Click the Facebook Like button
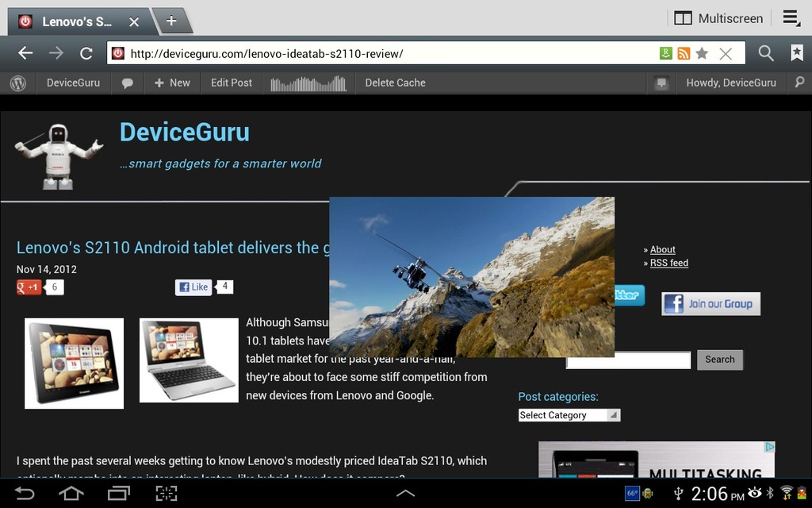 193,287
